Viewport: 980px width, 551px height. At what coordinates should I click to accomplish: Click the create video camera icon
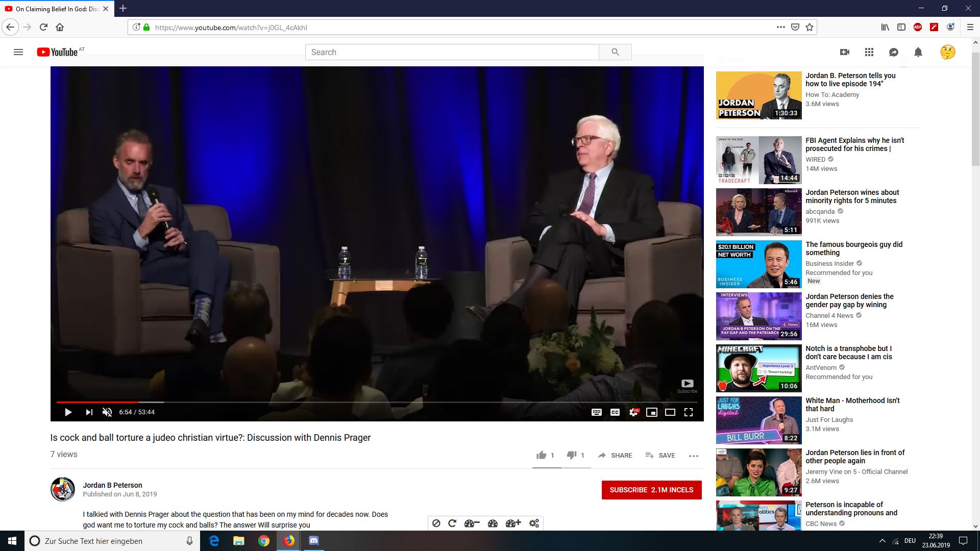point(845,52)
